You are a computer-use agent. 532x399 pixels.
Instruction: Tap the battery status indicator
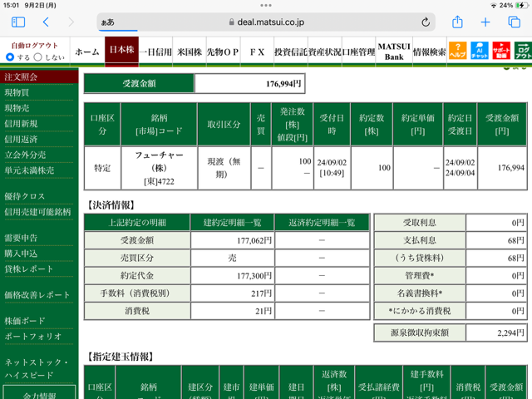[521, 5]
